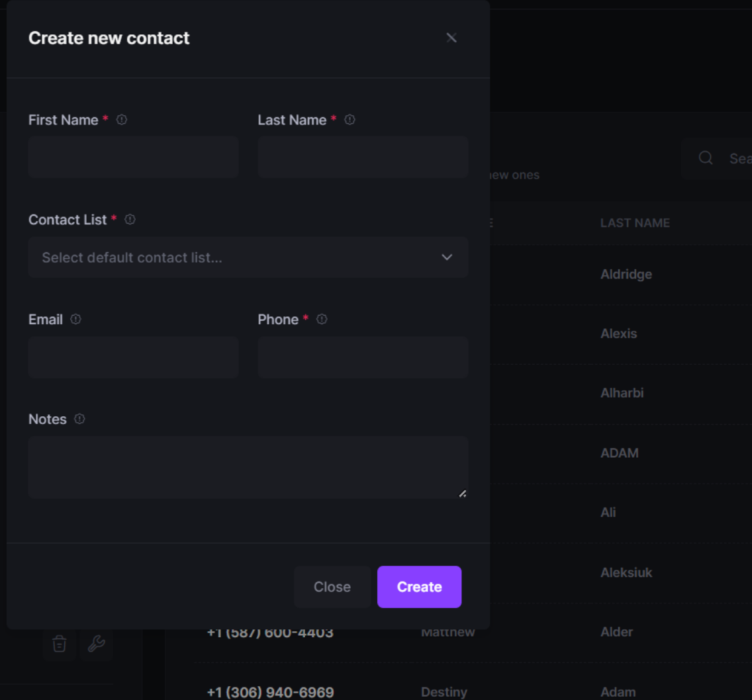Screen dimensions: 752x700
Task: Click the First Name info icon
Action: pyautogui.click(x=122, y=120)
